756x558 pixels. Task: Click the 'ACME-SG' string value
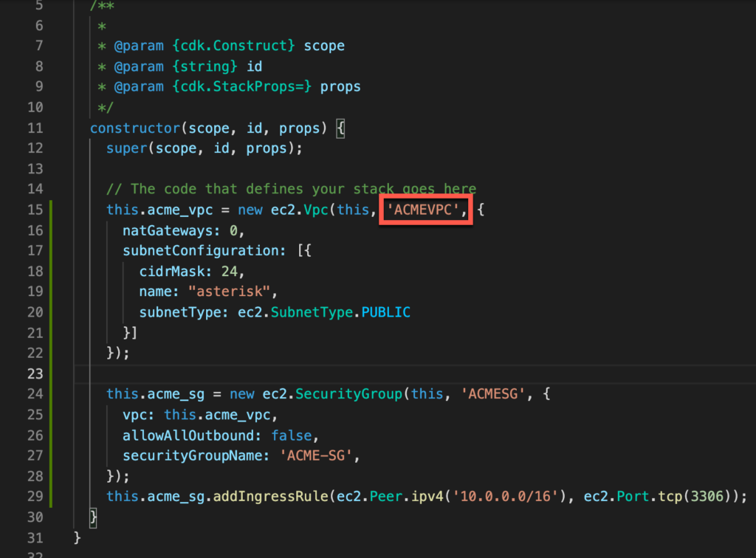[x=316, y=455]
